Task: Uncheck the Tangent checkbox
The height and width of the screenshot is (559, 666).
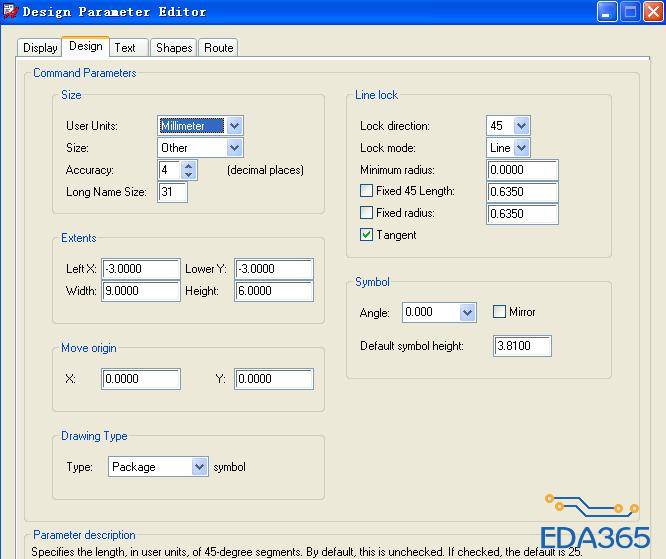Action: pyautogui.click(x=366, y=234)
